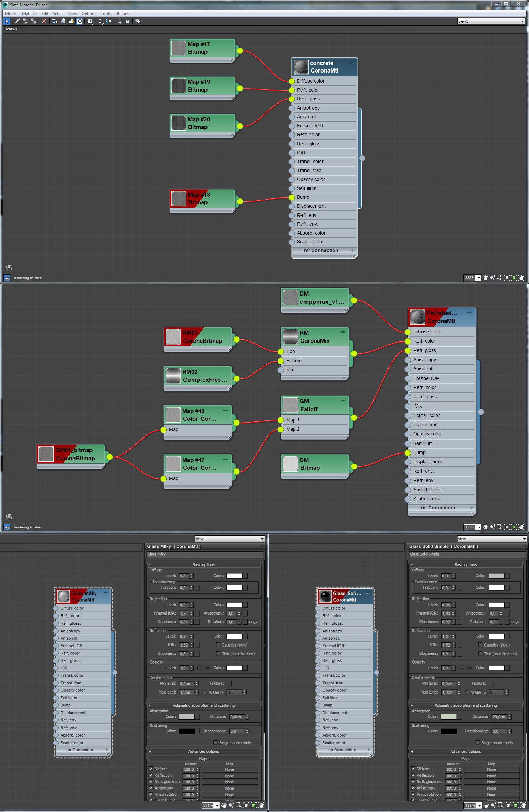Click Diffuse map None button, Glass Milky
This screenshot has height=812, width=529.
(229, 769)
